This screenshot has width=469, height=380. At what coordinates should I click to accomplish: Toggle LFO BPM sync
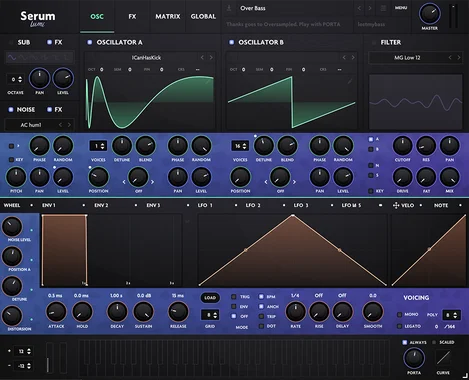[261, 296]
